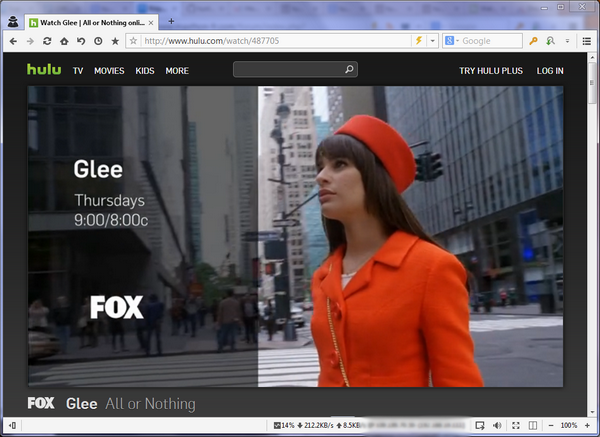Click the Hulu search magnifier icon

pos(349,69)
